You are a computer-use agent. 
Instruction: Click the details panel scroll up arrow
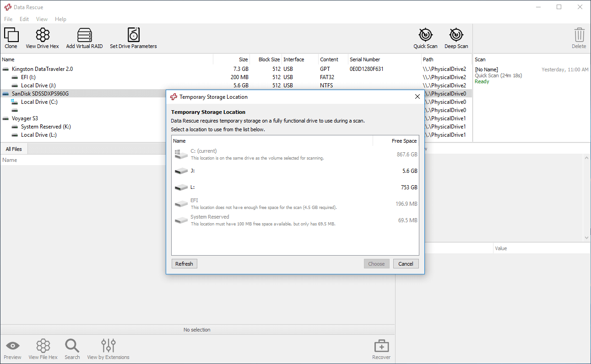tap(586, 158)
